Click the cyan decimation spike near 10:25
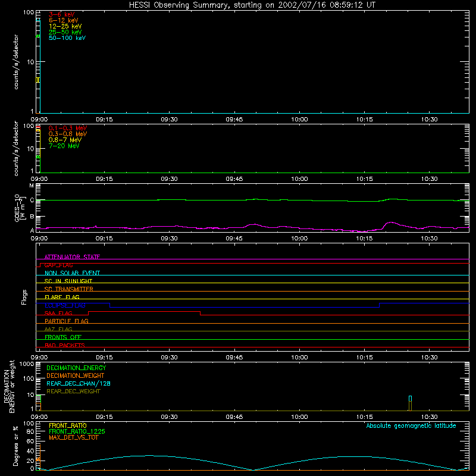This screenshot has width=476, height=476. [x=410, y=399]
